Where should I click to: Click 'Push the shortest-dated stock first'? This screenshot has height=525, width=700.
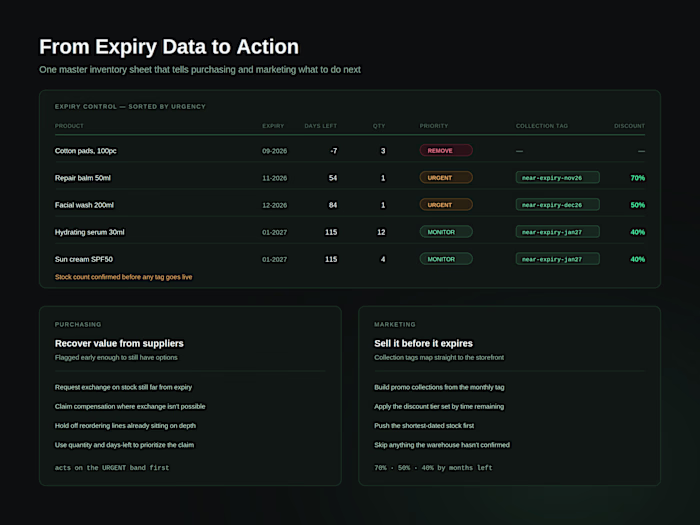[x=424, y=426]
